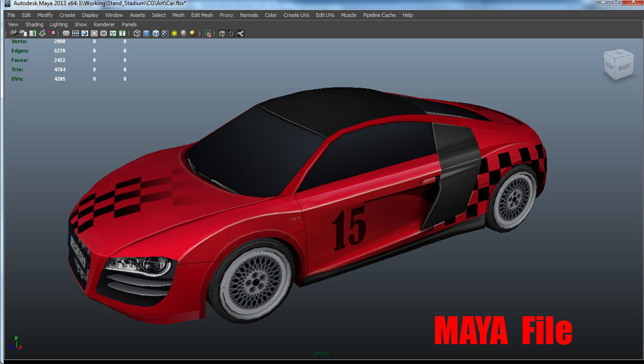Open the Create UVs menu
The height and width of the screenshot is (364, 644).
pyautogui.click(x=296, y=15)
